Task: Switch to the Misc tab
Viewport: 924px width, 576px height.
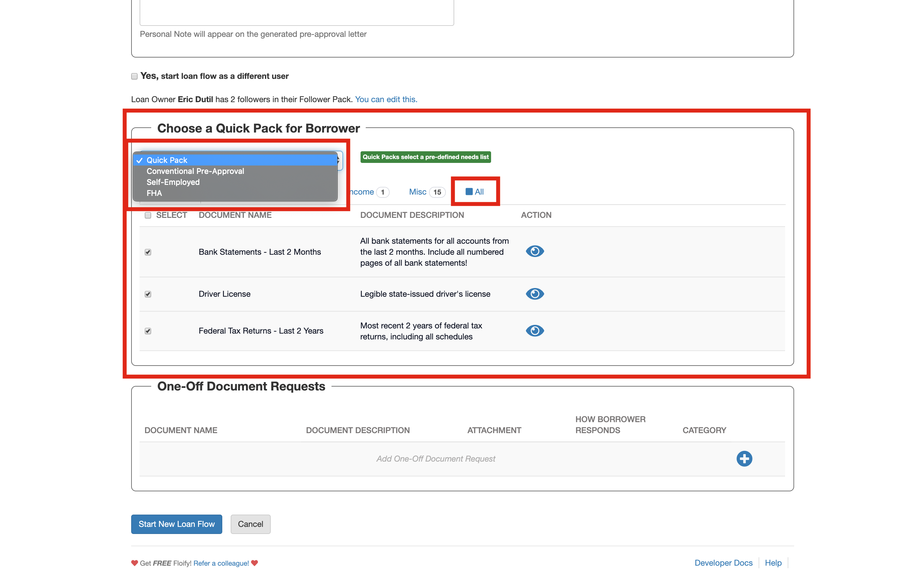Action: (418, 192)
